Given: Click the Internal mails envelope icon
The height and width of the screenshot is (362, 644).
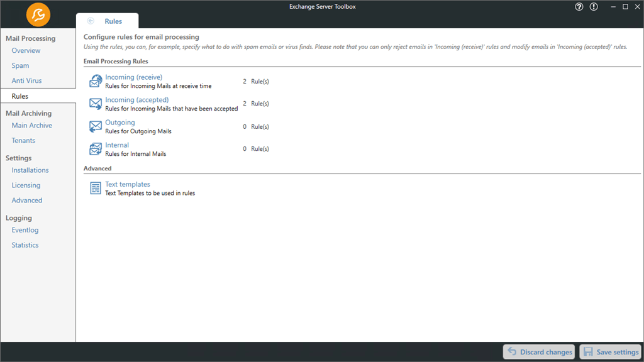Looking at the screenshot, I should click(x=96, y=149).
